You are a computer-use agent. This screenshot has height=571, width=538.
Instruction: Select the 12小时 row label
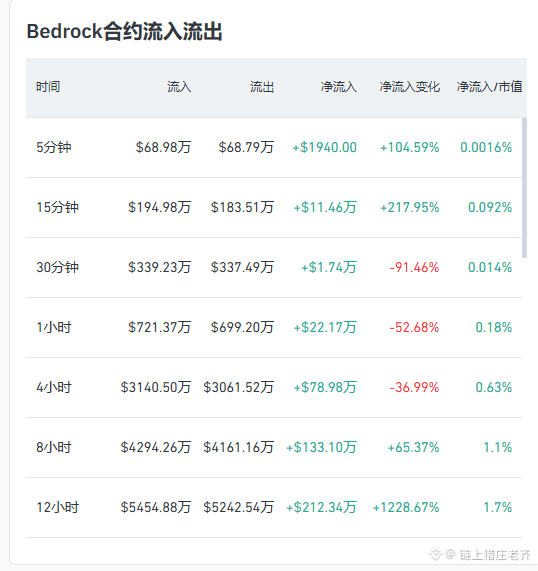pos(58,507)
